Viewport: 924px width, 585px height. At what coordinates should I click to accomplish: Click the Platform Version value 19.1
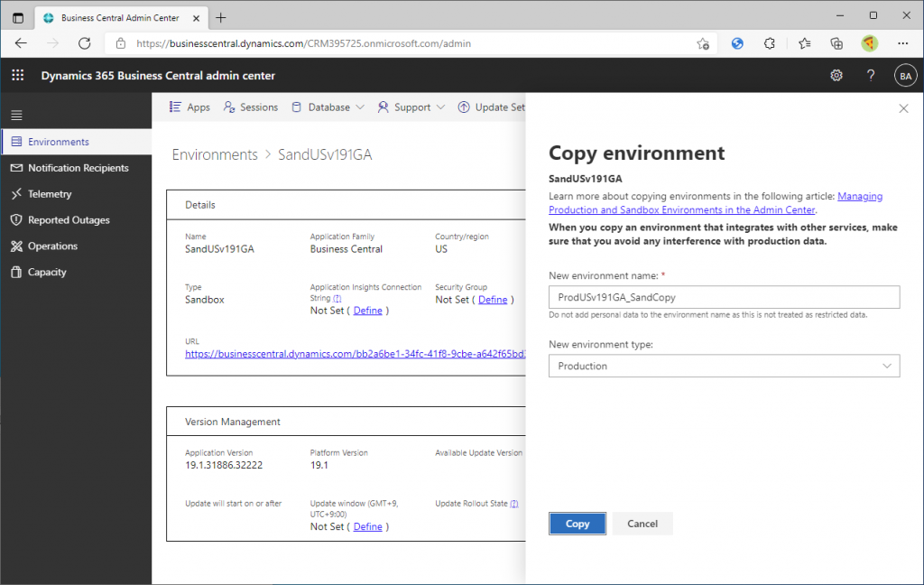[x=319, y=465]
